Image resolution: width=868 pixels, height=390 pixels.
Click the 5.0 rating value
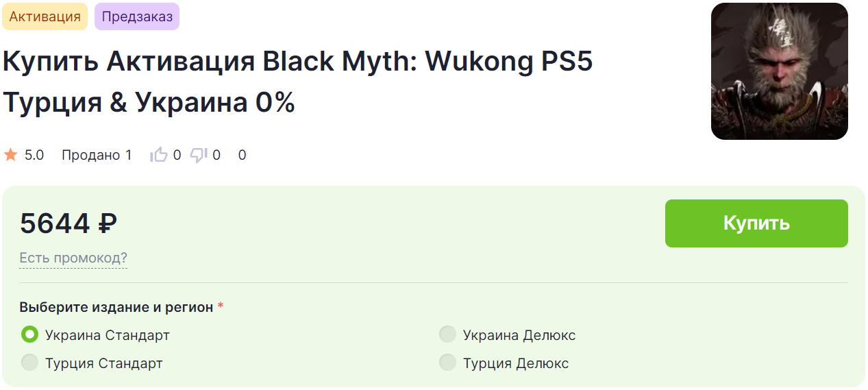34,155
